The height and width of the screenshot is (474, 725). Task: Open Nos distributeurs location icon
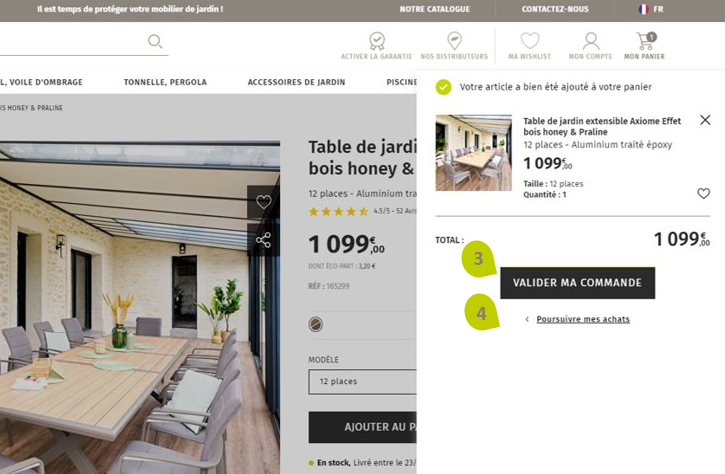[455, 41]
